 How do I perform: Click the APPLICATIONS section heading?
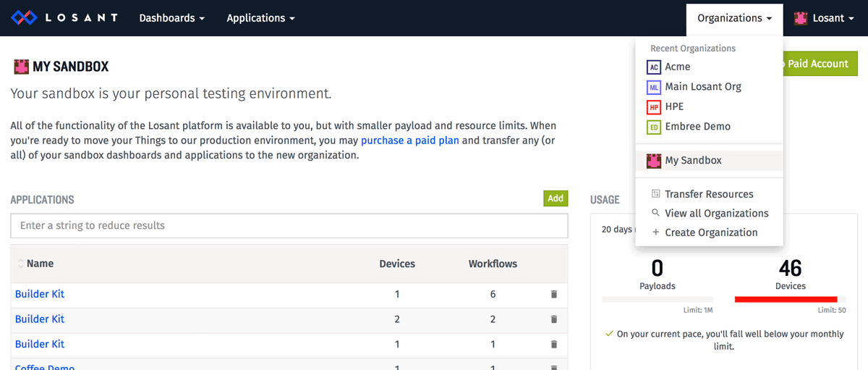pyautogui.click(x=43, y=200)
